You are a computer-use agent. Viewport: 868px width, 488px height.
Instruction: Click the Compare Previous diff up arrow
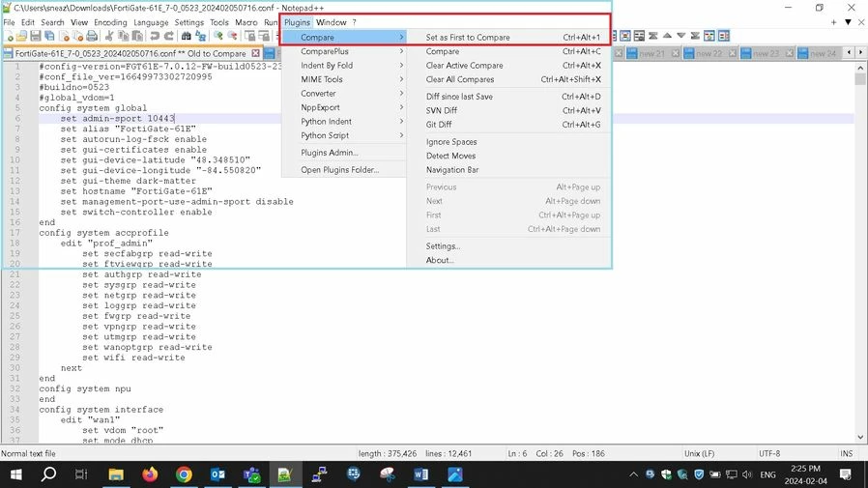(667, 36)
